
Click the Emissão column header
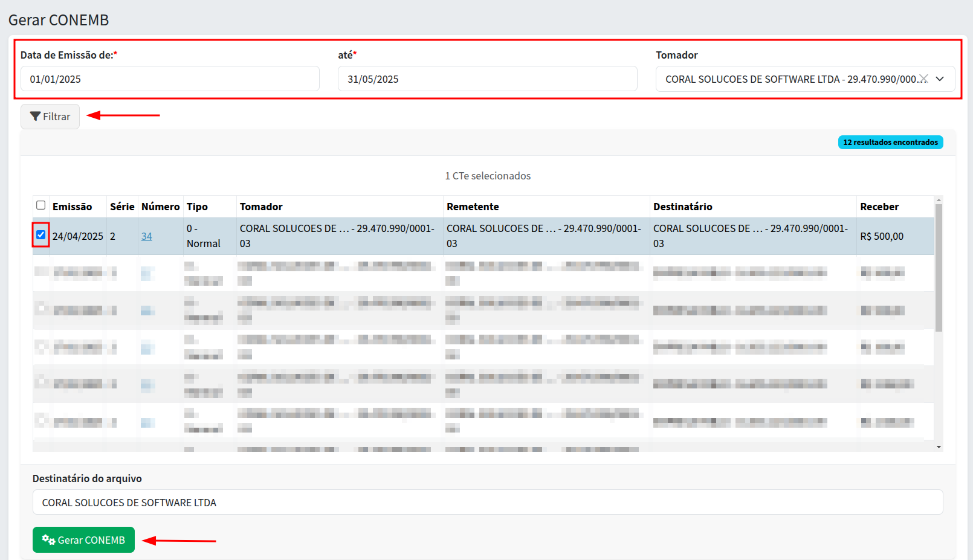pos(73,207)
